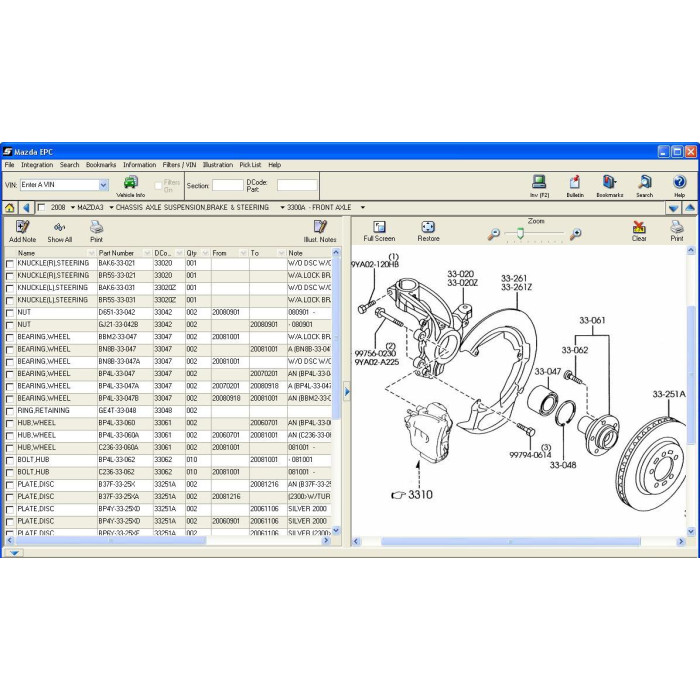Image resolution: width=700 pixels, height=700 pixels.
Task: Expand the bottom-left blue arrow panel
Action: 14,553
